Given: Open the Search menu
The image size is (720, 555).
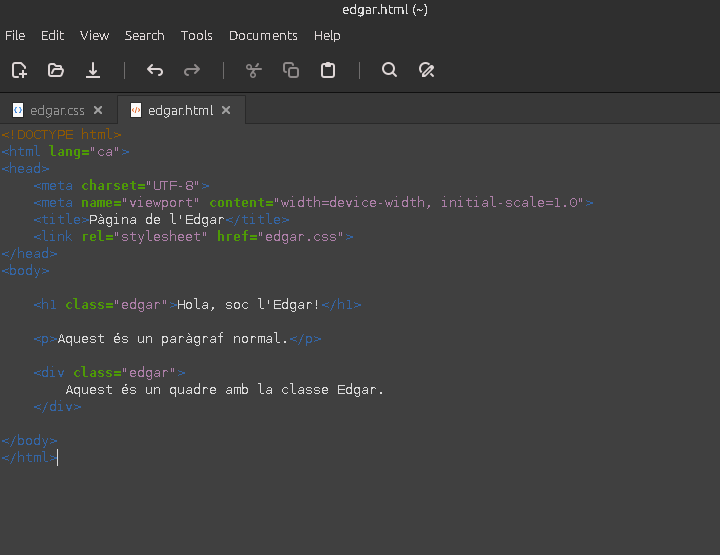Looking at the screenshot, I should (144, 35).
